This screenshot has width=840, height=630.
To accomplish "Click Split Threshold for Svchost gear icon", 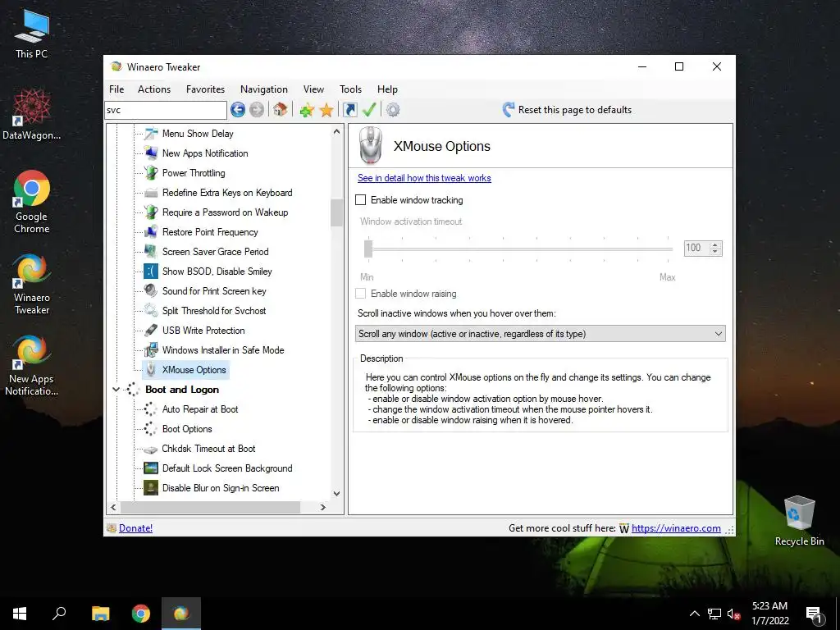I will click(151, 311).
